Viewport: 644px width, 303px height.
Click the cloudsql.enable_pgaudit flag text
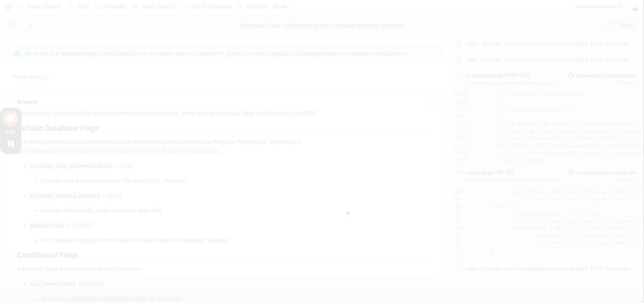(x=65, y=196)
